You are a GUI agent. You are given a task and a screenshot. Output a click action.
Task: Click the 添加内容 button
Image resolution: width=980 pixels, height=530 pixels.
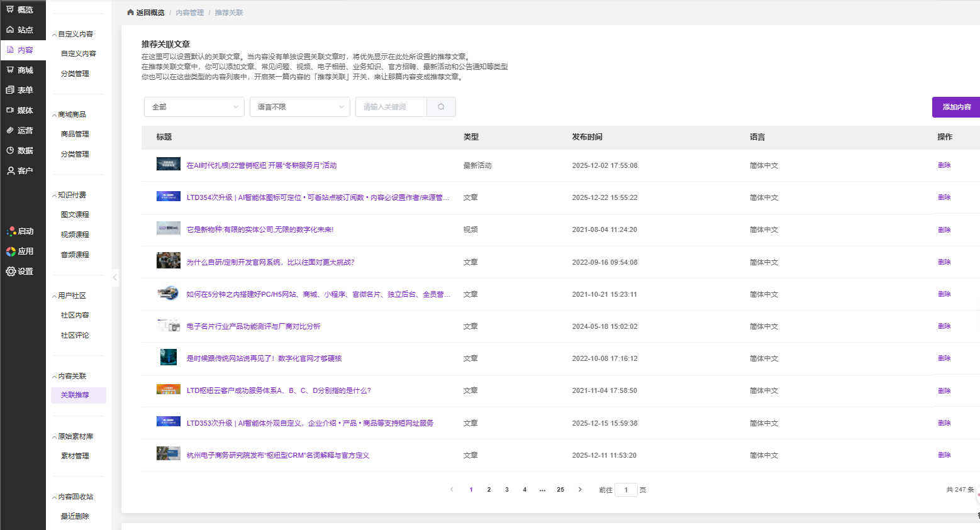(x=956, y=107)
